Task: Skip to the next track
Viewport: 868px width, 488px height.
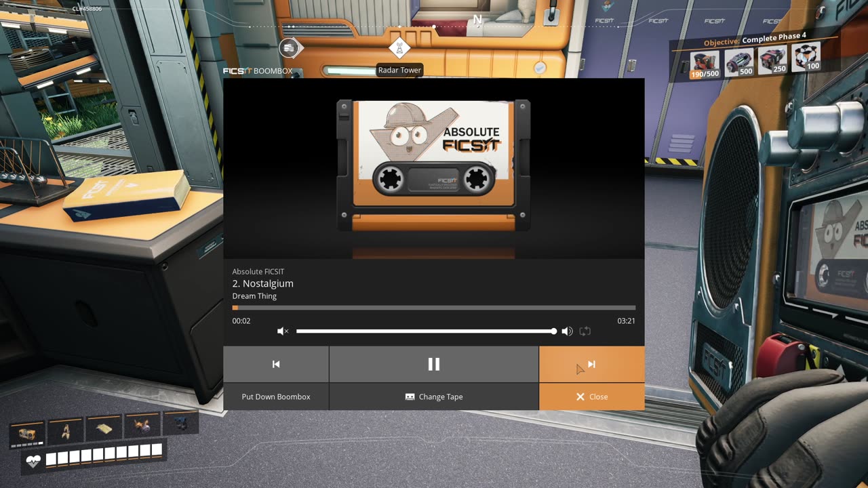Action: coord(591,364)
